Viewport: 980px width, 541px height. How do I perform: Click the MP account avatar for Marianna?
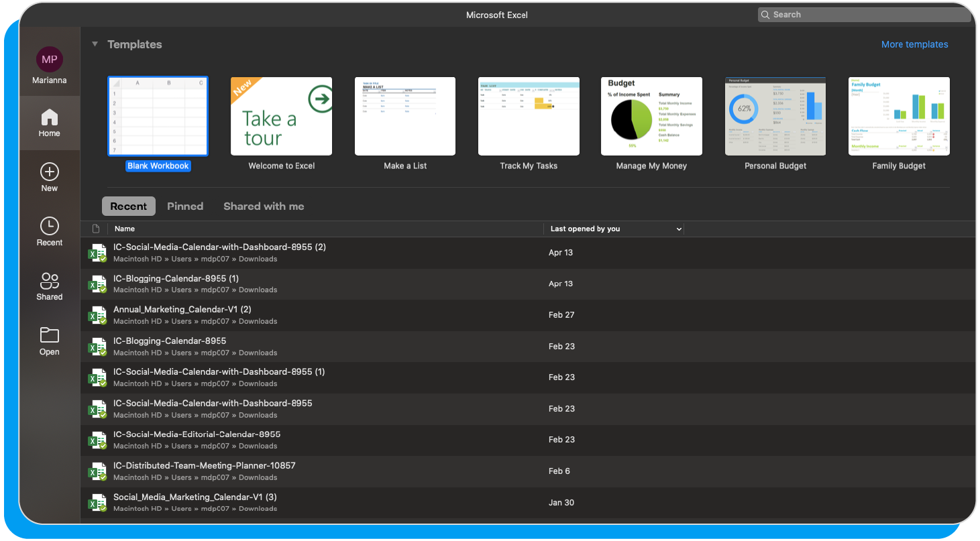click(x=50, y=59)
